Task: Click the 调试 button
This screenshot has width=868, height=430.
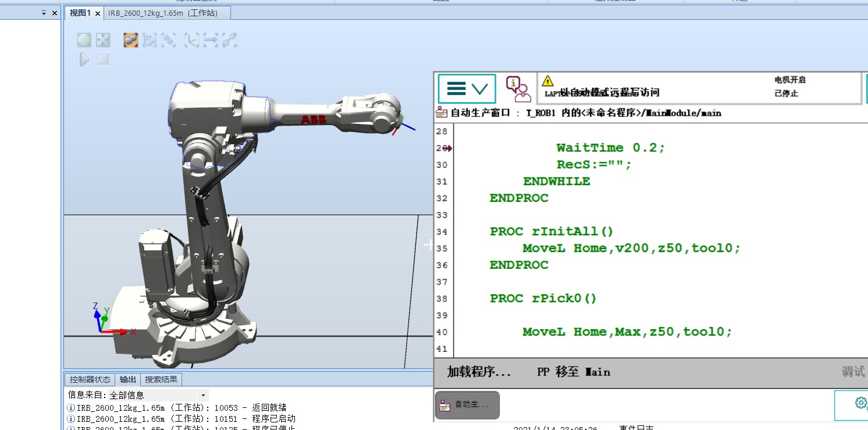Action: [x=853, y=372]
